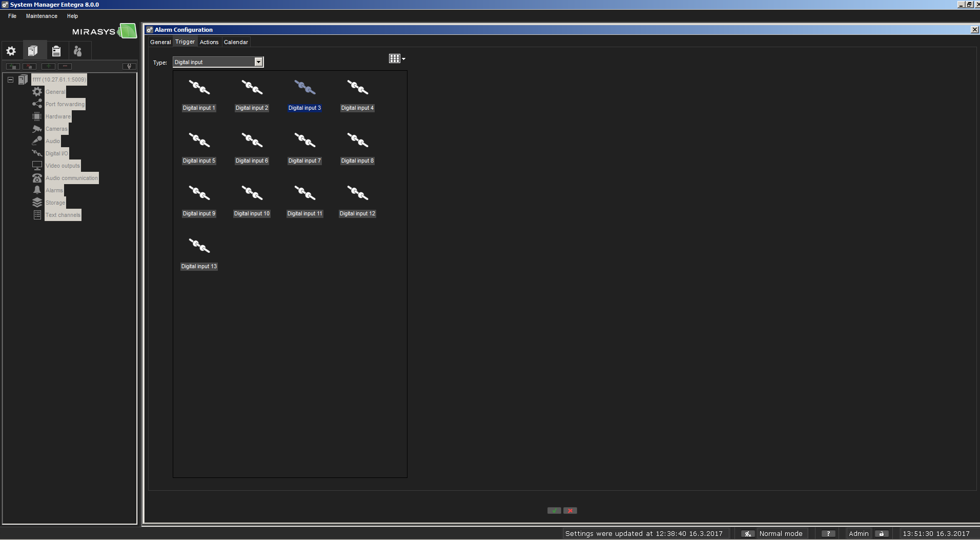Select the Digital input 13 icon
Image resolution: width=980 pixels, height=540 pixels.
tap(199, 246)
